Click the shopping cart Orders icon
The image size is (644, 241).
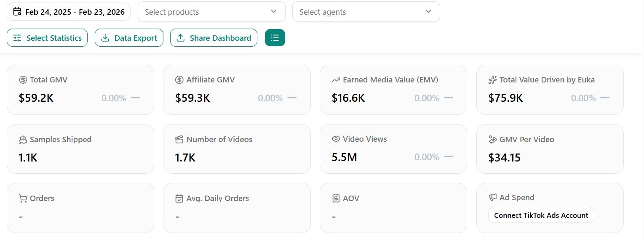(23, 199)
